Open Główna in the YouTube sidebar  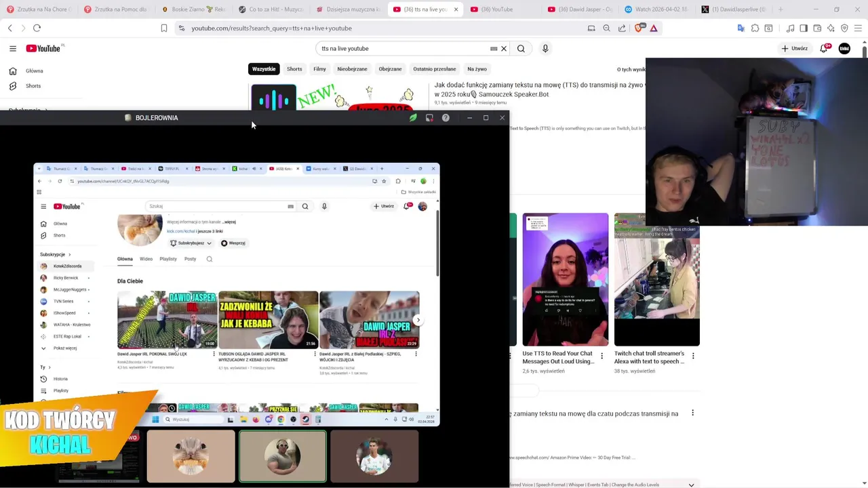tap(34, 70)
